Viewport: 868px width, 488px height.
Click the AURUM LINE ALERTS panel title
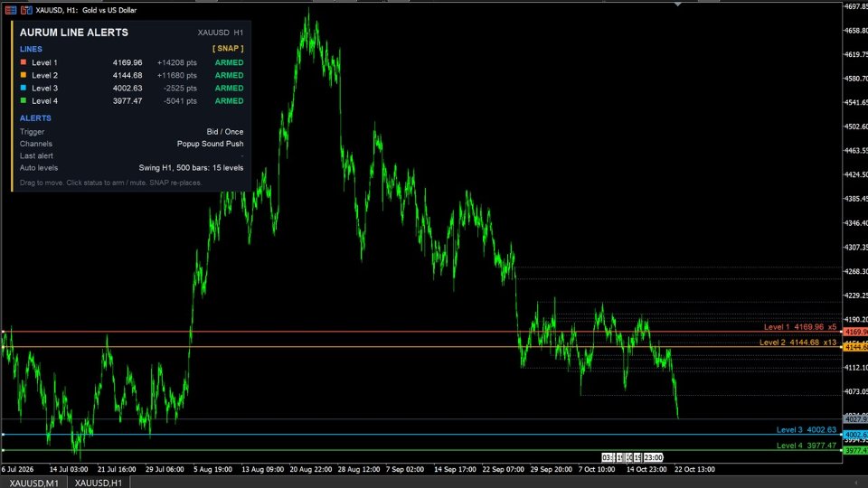click(x=74, y=33)
